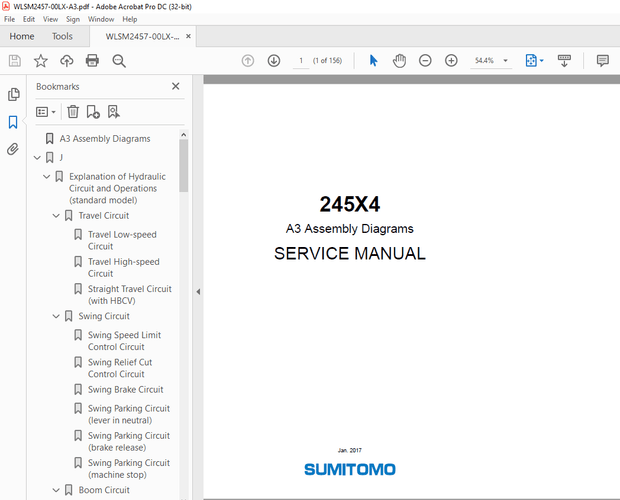Open Travel High-speed Circuit bookmark
Image resolution: width=620 pixels, height=500 pixels.
(123, 268)
